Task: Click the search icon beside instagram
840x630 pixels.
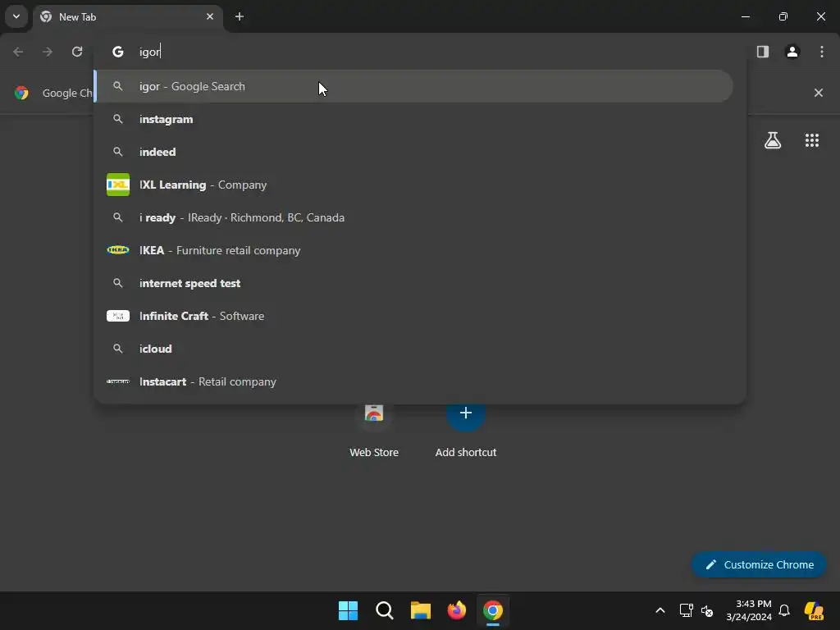Action: click(x=118, y=119)
